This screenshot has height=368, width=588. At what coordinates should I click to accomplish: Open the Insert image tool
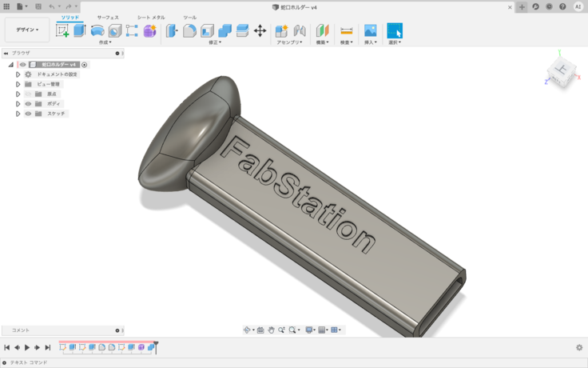370,30
